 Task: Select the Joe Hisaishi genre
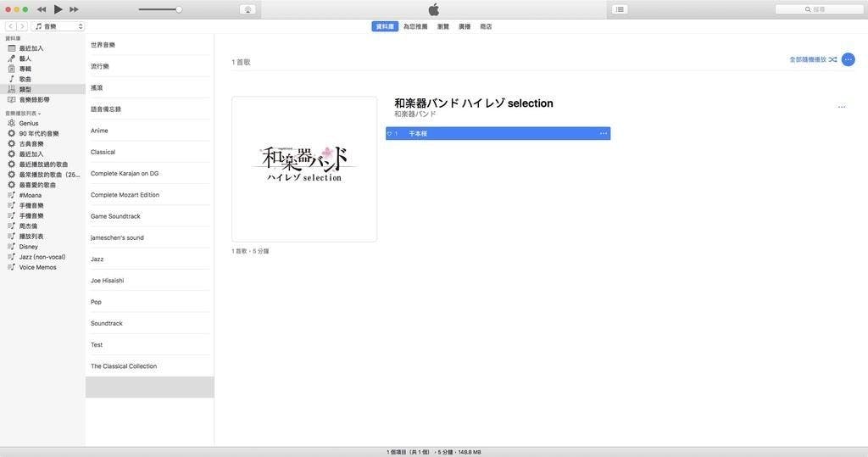click(149, 281)
